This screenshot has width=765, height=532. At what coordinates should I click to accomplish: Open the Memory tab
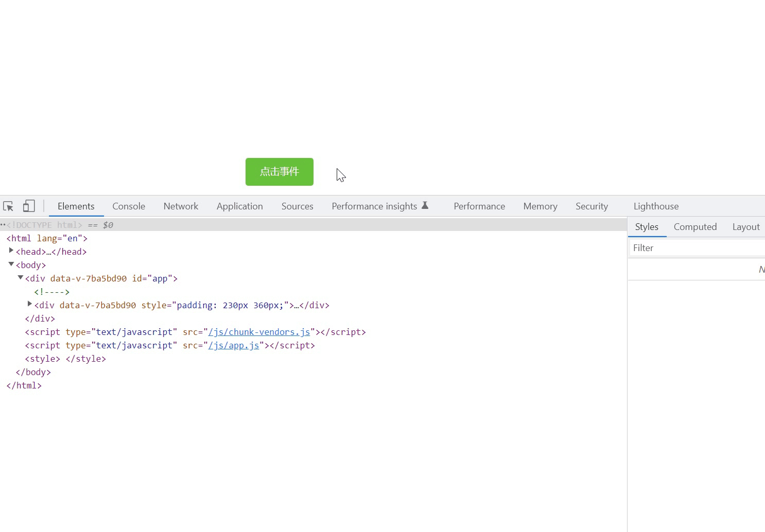(541, 206)
